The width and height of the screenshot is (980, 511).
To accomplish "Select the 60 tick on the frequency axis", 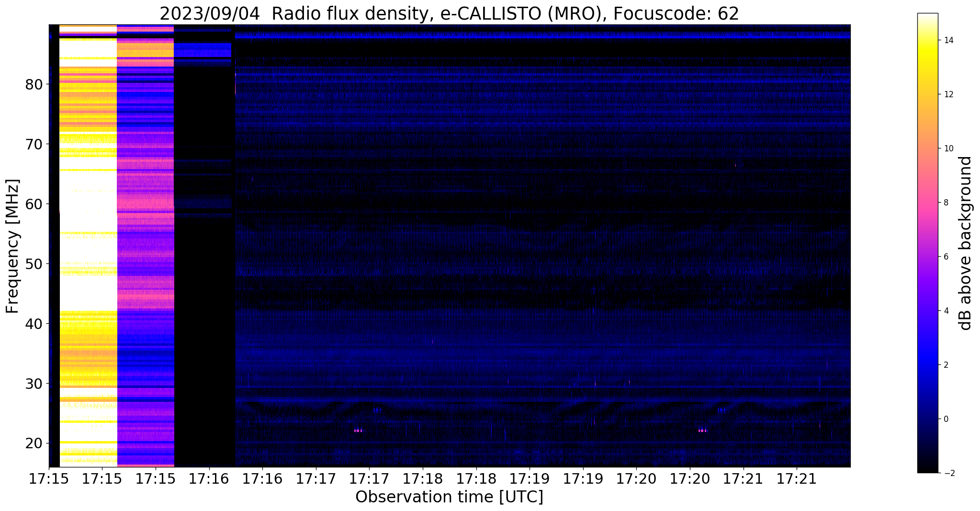I will (x=34, y=204).
